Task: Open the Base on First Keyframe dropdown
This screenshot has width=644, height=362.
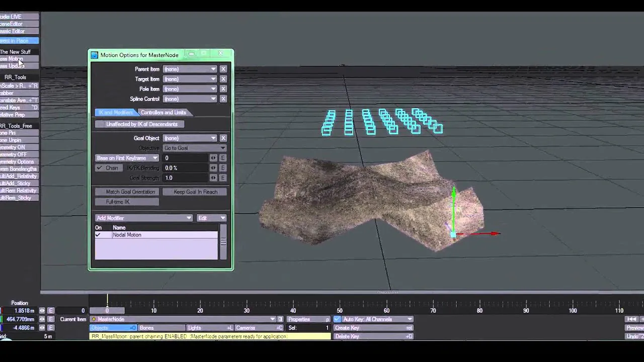Action: (x=127, y=158)
